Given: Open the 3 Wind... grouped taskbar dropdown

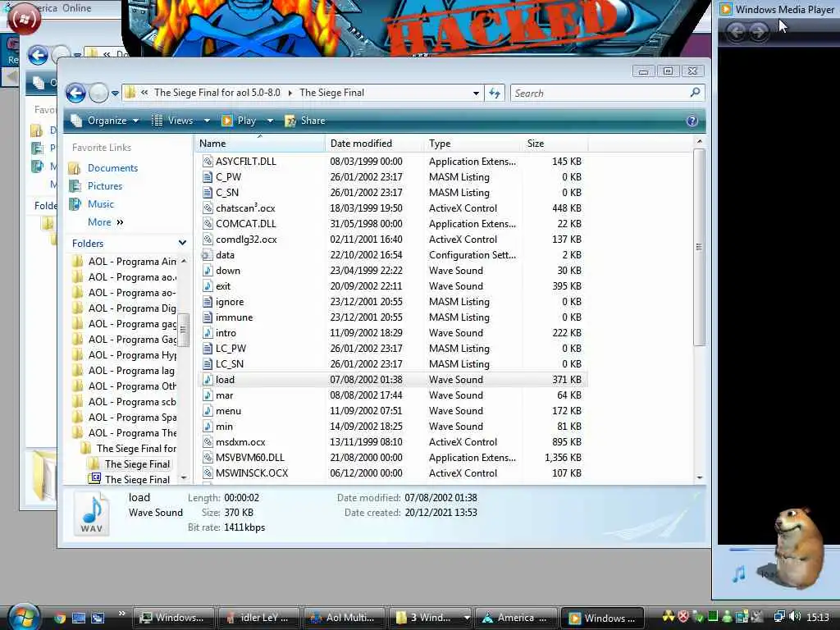Looking at the screenshot, I should 467,618.
